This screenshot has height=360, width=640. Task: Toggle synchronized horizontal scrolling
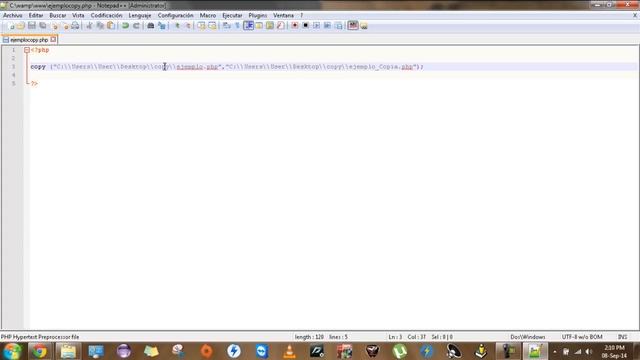(x=212, y=26)
